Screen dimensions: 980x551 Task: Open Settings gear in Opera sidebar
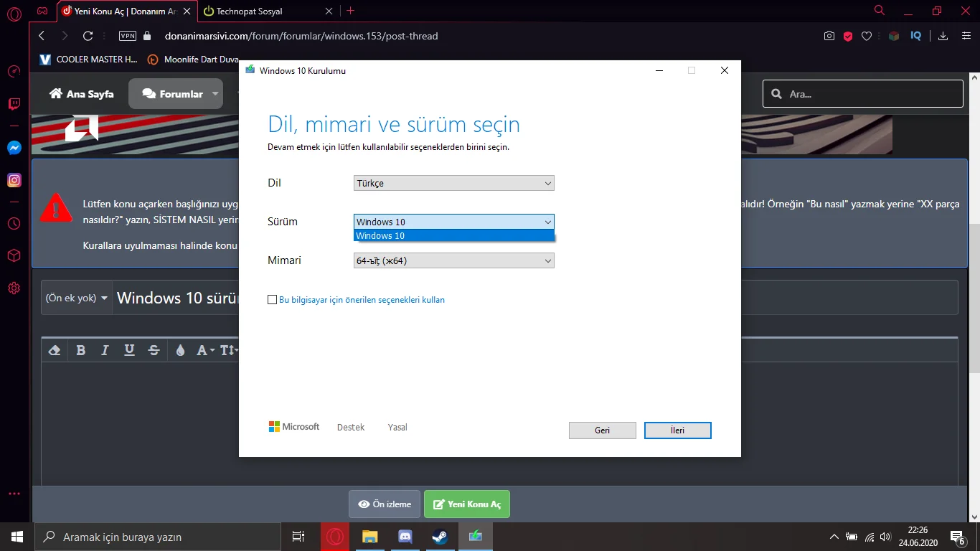point(14,288)
